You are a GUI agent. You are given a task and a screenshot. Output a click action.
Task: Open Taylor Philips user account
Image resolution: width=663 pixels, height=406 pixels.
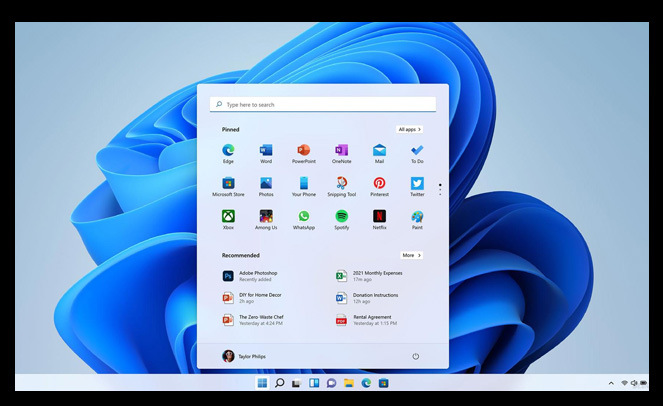coord(244,356)
